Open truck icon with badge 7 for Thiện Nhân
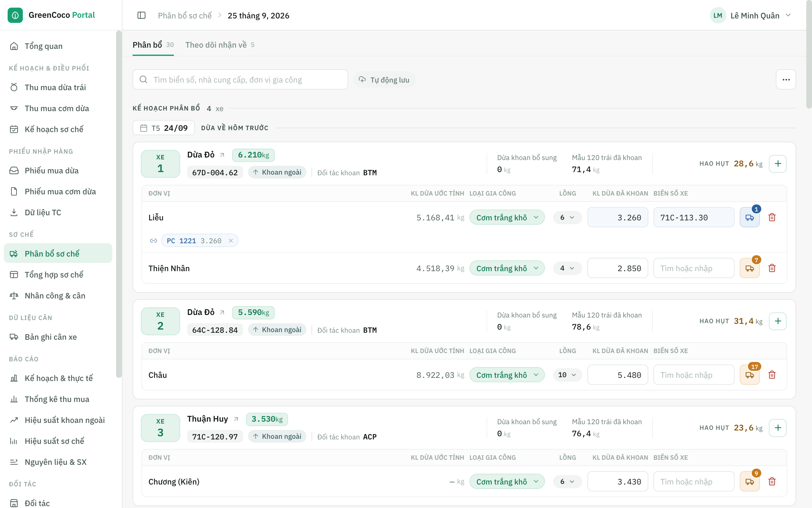 (x=750, y=268)
